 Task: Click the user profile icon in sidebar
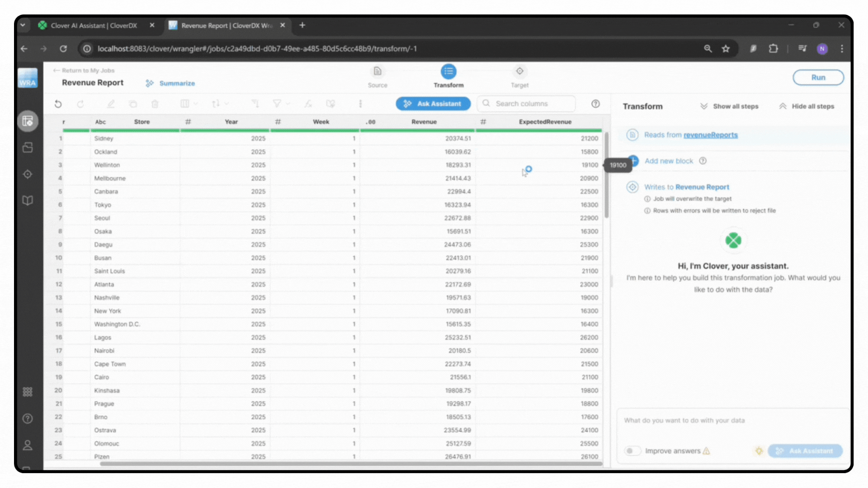click(28, 446)
